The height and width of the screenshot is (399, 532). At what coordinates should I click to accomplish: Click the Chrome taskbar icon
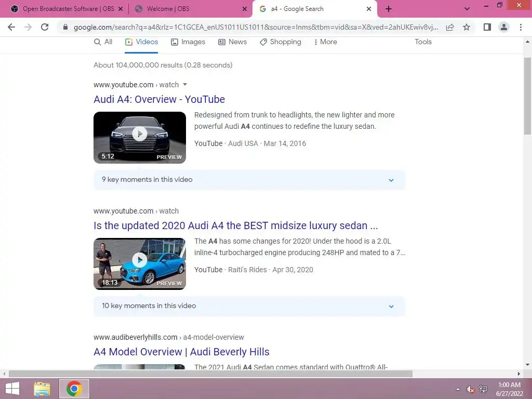tap(74, 389)
